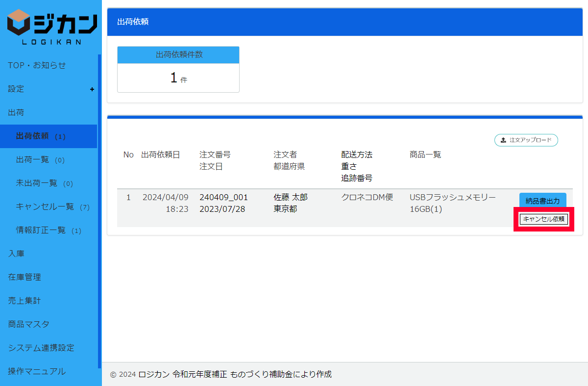This screenshot has width=588, height=386.
Task: Open 操作マニュアル
Action: [37, 371]
